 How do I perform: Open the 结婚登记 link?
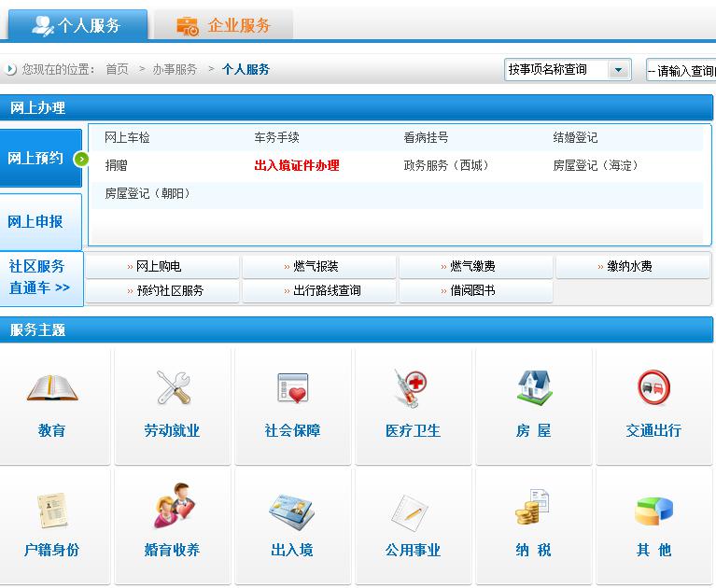click(x=575, y=137)
